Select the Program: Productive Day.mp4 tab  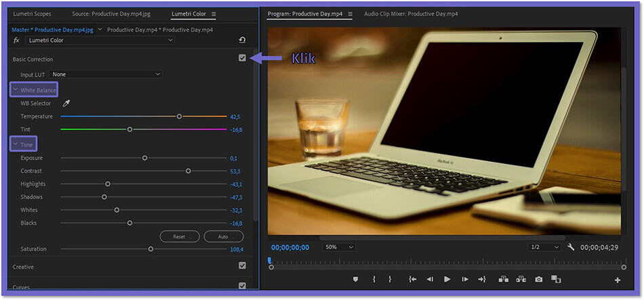[305, 14]
